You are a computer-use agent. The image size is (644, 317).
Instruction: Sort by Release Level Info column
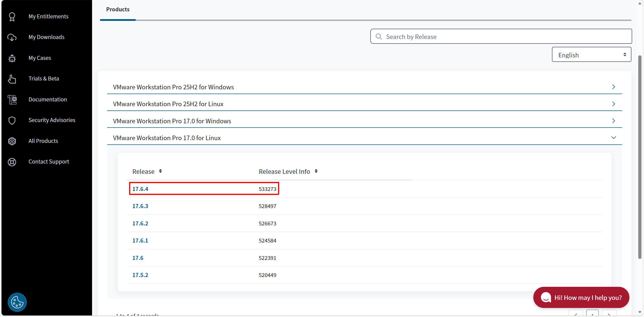[316, 171]
